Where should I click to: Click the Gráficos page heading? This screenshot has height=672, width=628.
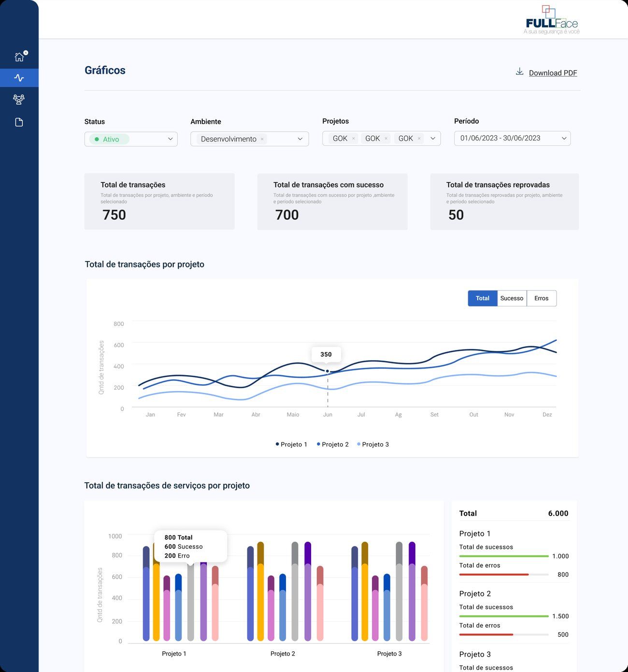pos(105,70)
